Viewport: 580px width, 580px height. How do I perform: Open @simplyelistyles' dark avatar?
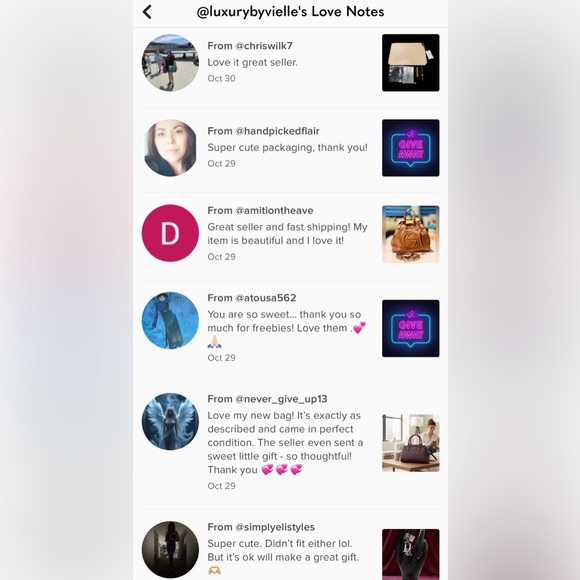(170, 550)
